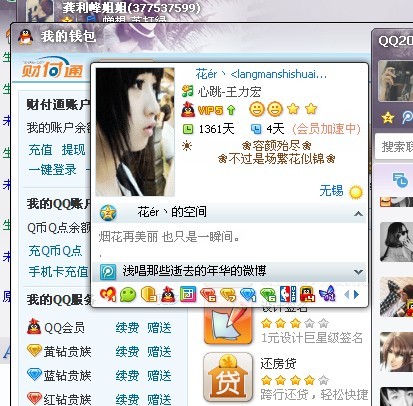413x406 pixels.
Task: Click the 蓝钻贵族 blue diamond icon
Action: (34, 375)
